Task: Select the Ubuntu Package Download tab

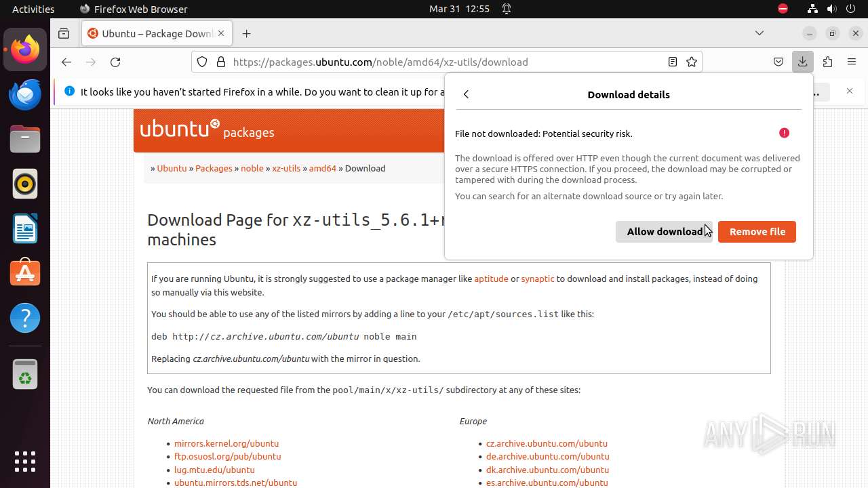Action: (157, 33)
